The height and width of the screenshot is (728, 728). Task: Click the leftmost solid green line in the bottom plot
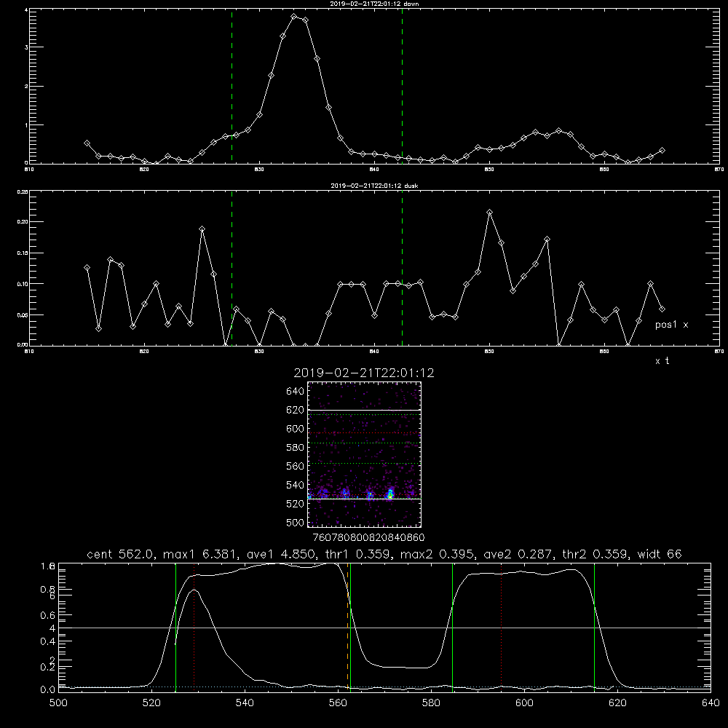pyautogui.click(x=175, y=628)
